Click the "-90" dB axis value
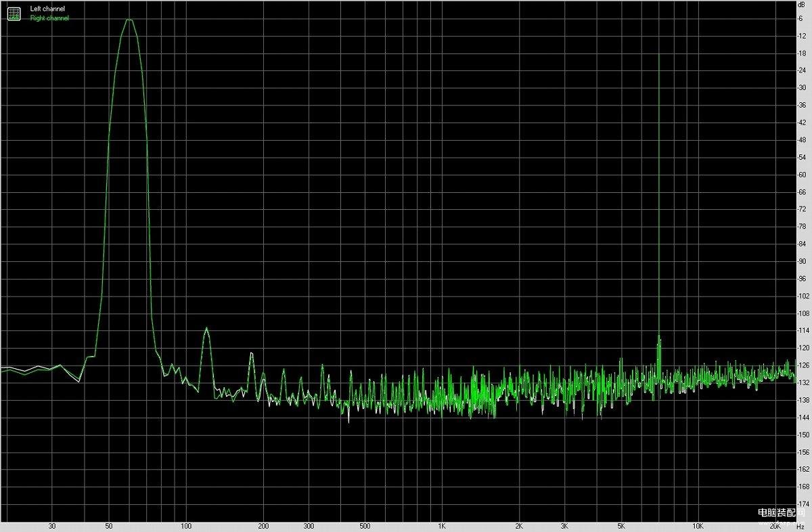This screenshot has height=532, width=812. click(x=802, y=261)
